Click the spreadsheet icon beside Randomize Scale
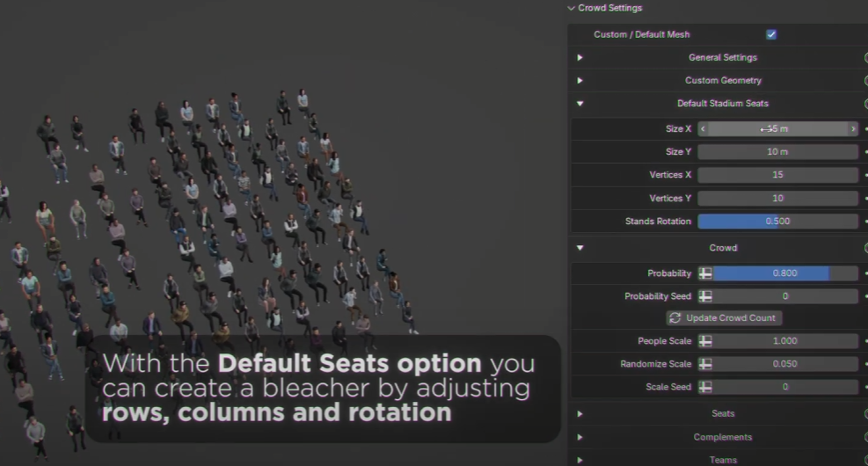868x466 pixels. tap(705, 364)
